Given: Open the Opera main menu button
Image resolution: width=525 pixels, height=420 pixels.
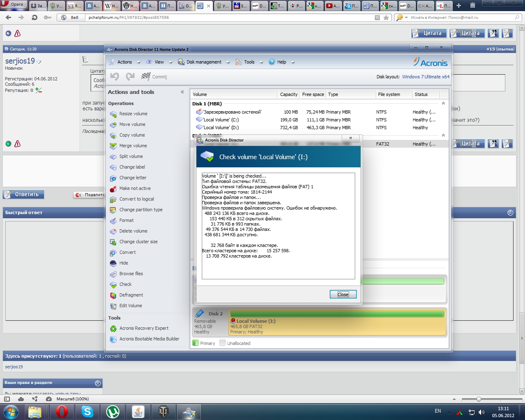Looking at the screenshot, I should click(x=14, y=5).
